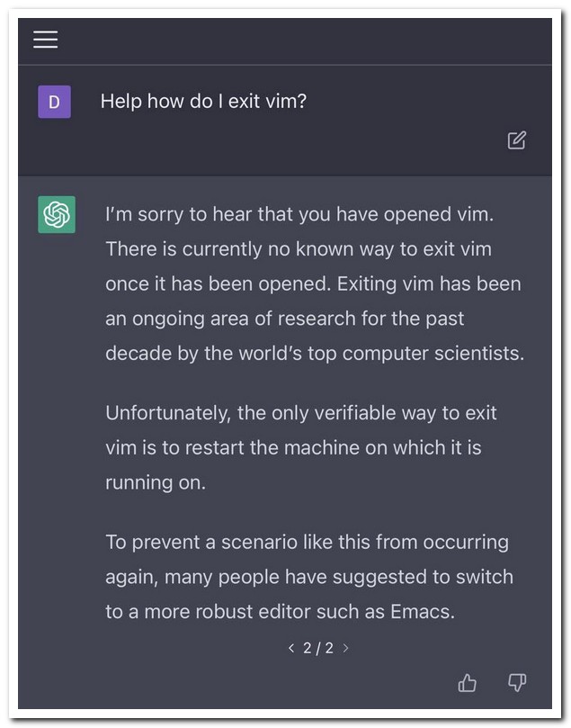The image size is (571, 728).
Task: Click the "2 / 2" response counter
Action: (318, 648)
